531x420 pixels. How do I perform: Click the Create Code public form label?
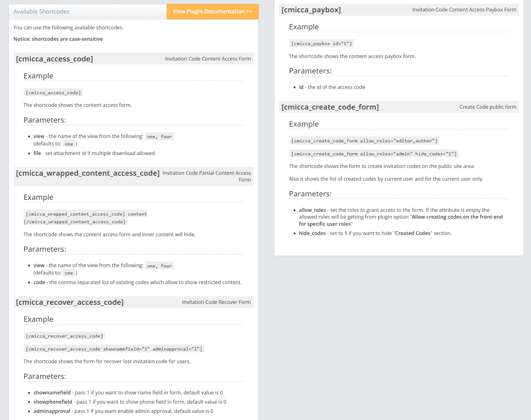tap(488, 107)
